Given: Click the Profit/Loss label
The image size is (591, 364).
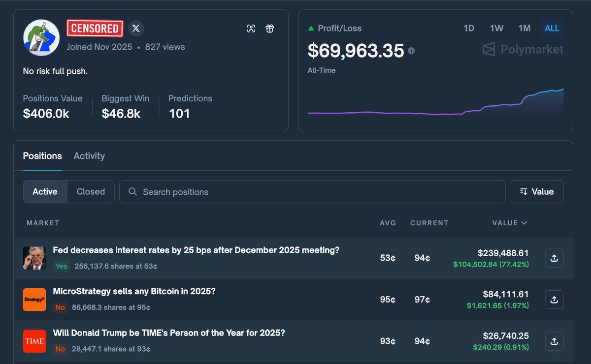Looking at the screenshot, I should [x=340, y=28].
